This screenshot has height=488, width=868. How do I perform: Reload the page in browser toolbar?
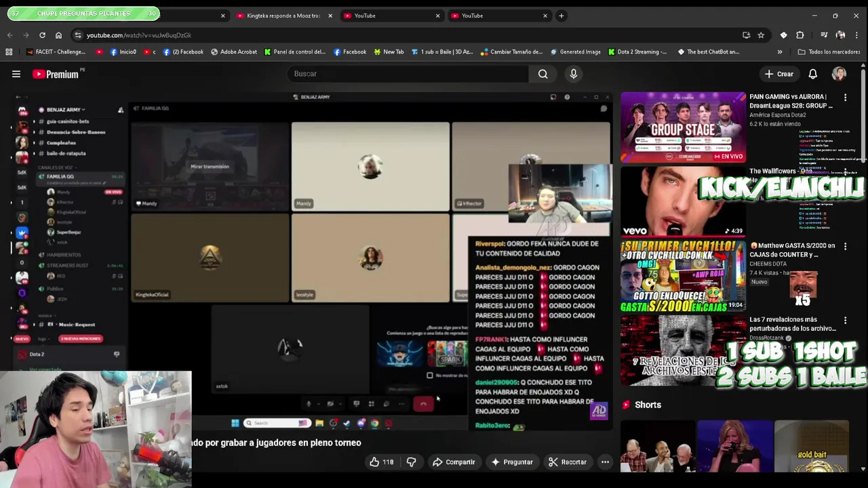(42, 35)
